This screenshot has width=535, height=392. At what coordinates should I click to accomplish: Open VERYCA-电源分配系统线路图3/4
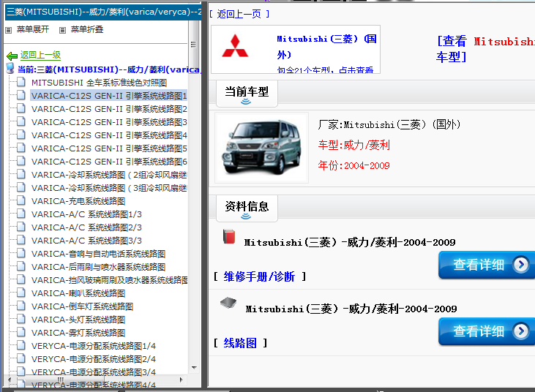94,372
